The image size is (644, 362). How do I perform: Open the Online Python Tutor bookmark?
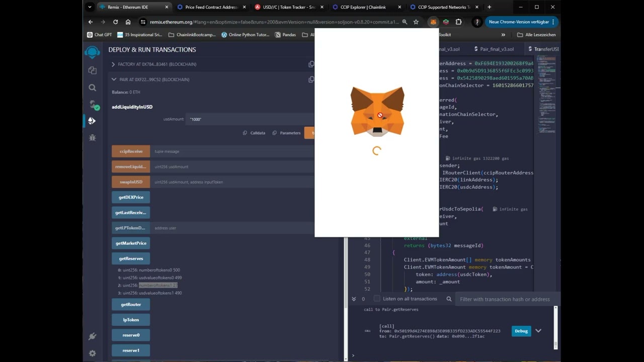[245, 35]
